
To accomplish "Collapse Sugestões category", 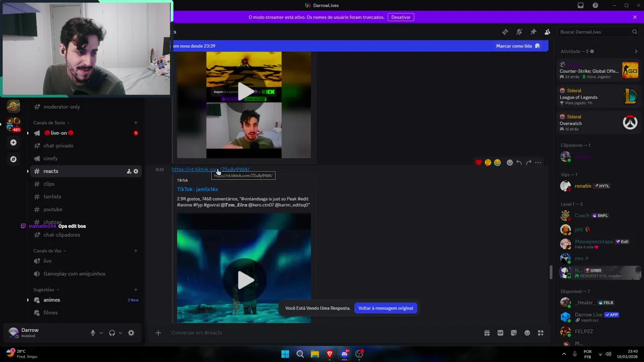I will pos(46,290).
